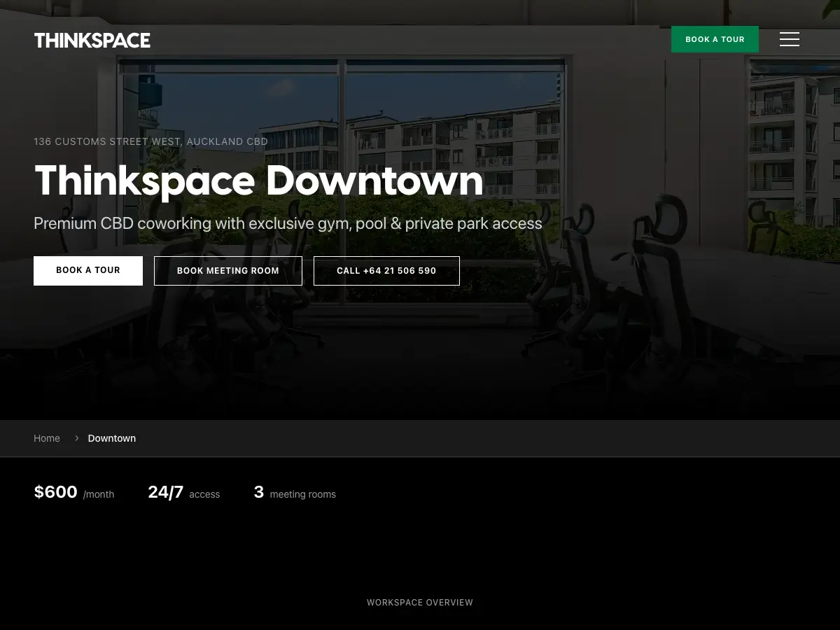
Task: Click the green Book a Tour header button
Action: 715,39
